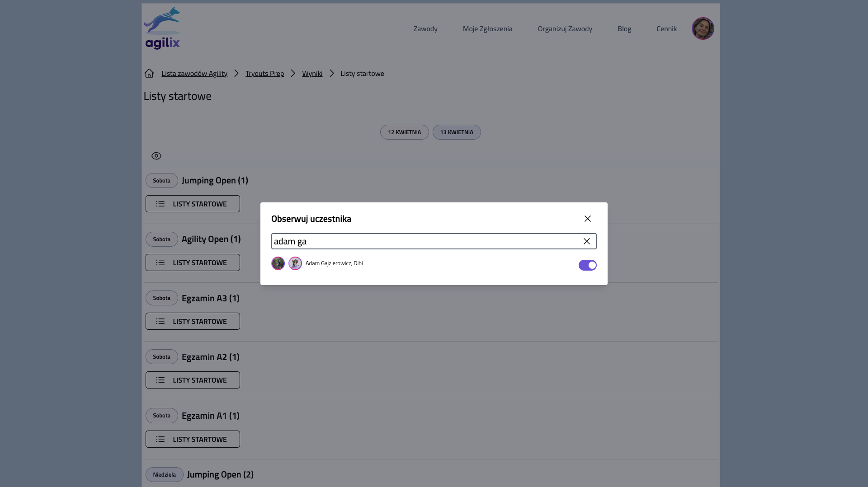Open Listy startowe for Agility Open (1)

click(x=193, y=262)
